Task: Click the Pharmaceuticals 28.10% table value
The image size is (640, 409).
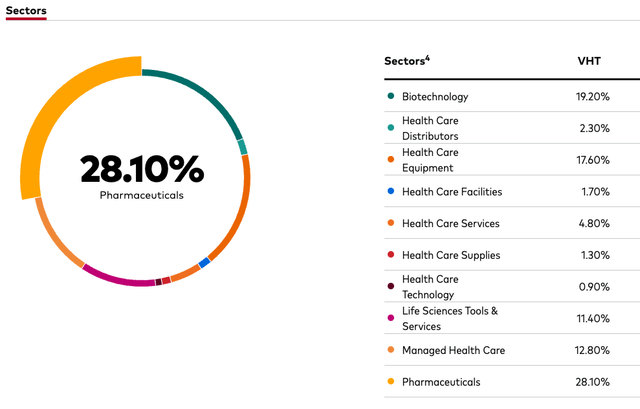Action: click(590, 382)
